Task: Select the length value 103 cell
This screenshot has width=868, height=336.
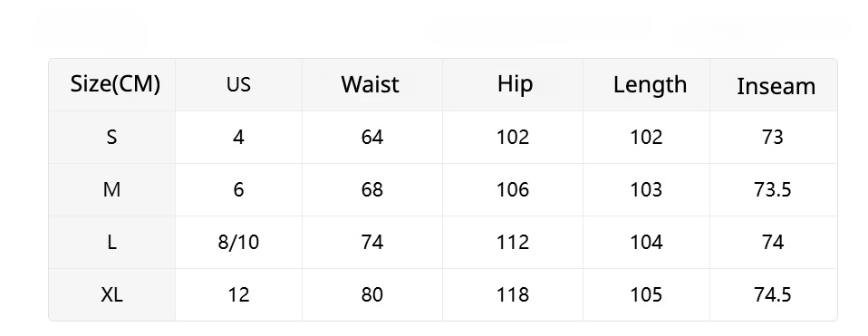Action: 646,190
